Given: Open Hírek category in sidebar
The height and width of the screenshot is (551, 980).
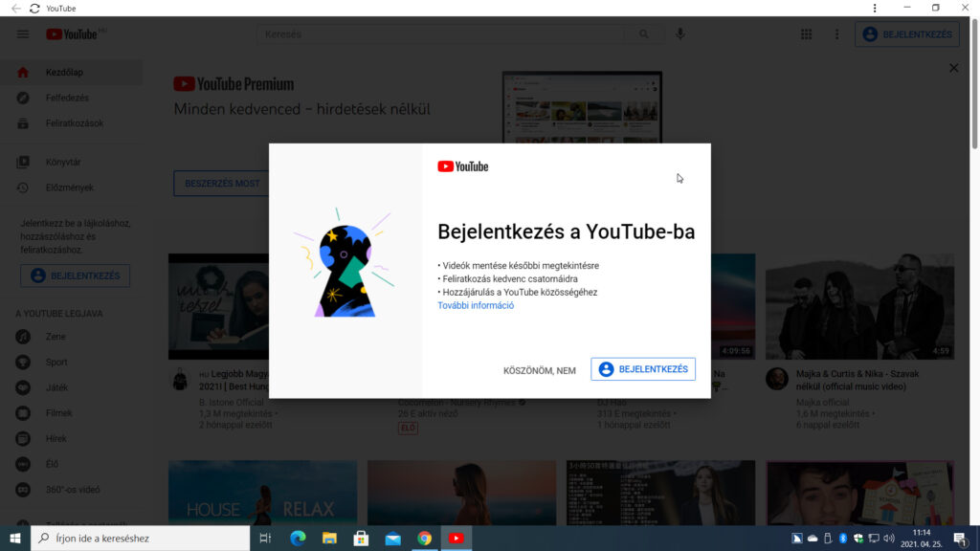Looking at the screenshot, I should 71,439.
